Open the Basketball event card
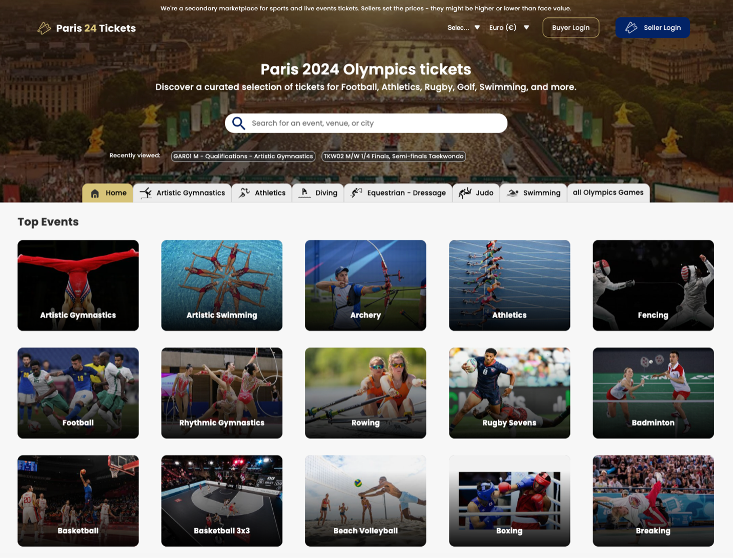This screenshot has height=560, width=733. point(78,501)
